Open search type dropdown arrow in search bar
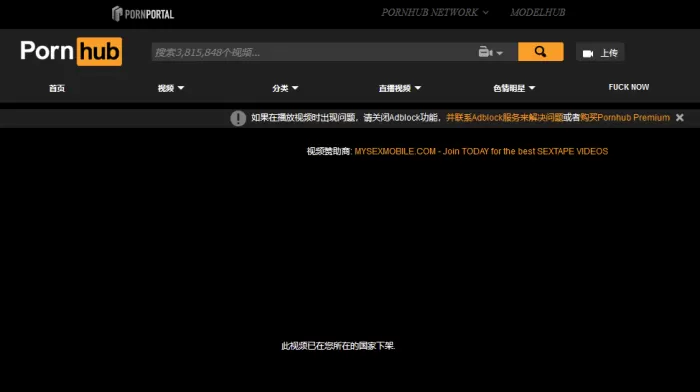Screen dimensions: 700x392 pyautogui.click(x=500, y=53)
